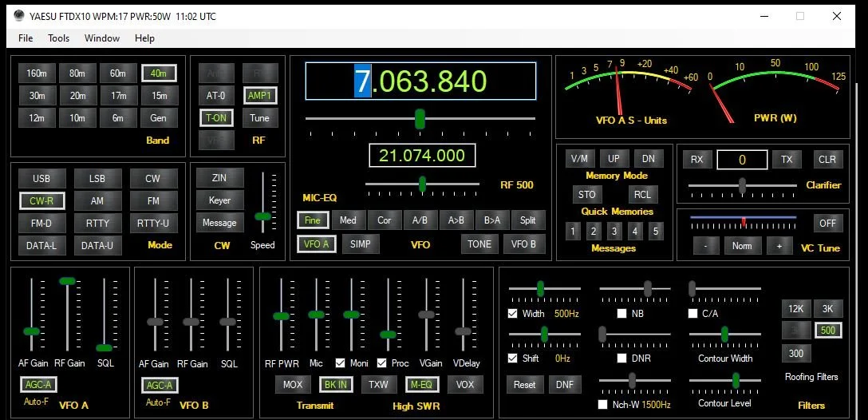Toggle the Proc checkbox
The width and height of the screenshot is (868, 420).
(382, 363)
